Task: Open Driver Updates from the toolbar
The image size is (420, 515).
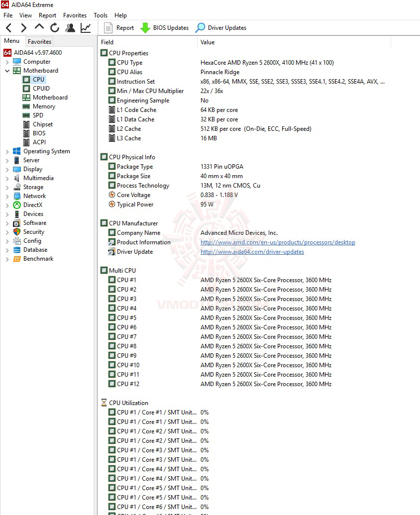Action: pos(220,28)
